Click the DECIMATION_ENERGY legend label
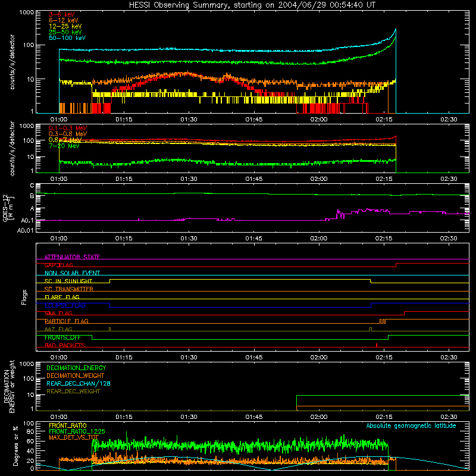Image resolution: width=476 pixels, height=476 pixels. click(x=76, y=368)
